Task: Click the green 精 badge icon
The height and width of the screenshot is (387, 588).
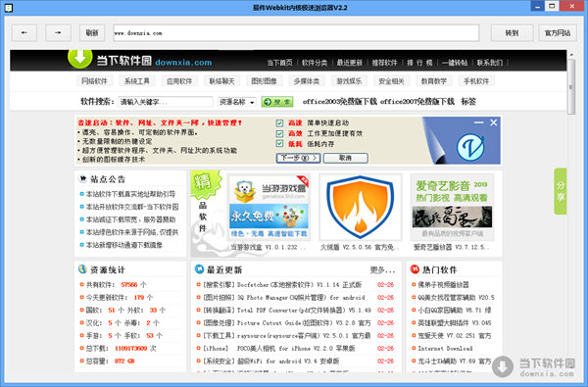Action: click(x=205, y=183)
